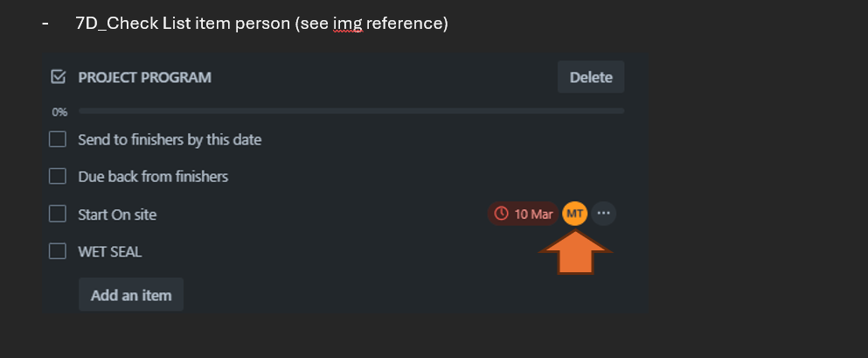
Task: Click the checklist progress bar
Action: pos(351,111)
